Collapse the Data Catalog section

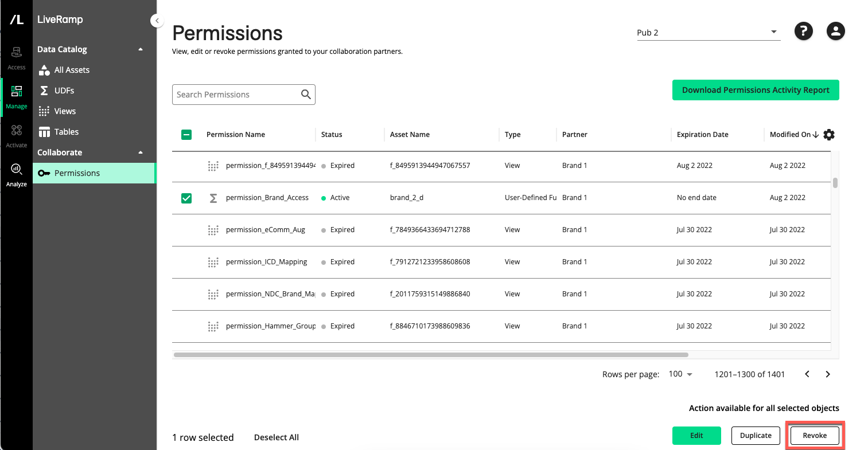point(141,49)
